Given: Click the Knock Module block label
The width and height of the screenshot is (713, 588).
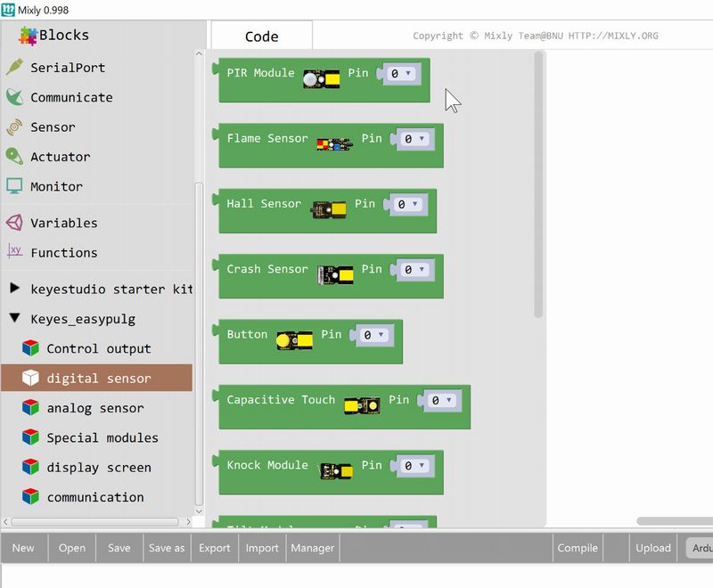Looking at the screenshot, I should (x=267, y=465).
